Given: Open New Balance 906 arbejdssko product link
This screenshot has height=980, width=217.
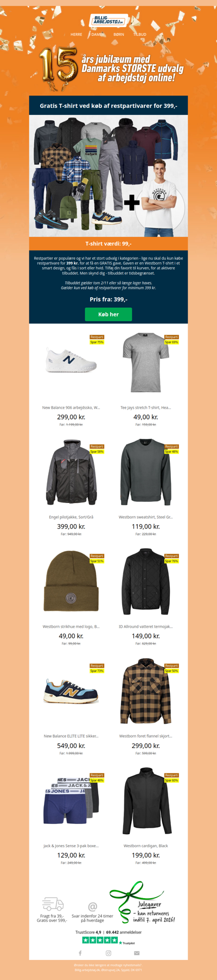Looking at the screenshot, I should [x=71, y=408].
